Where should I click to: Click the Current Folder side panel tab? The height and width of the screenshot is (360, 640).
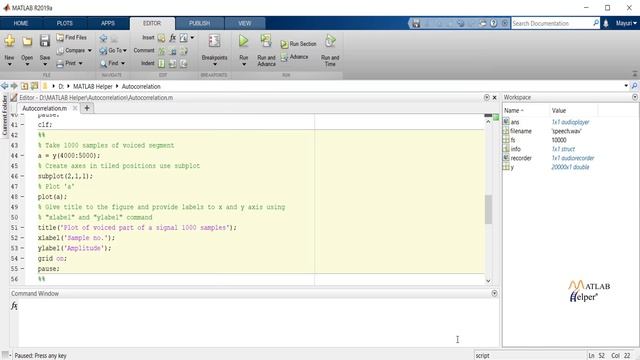coord(4,116)
